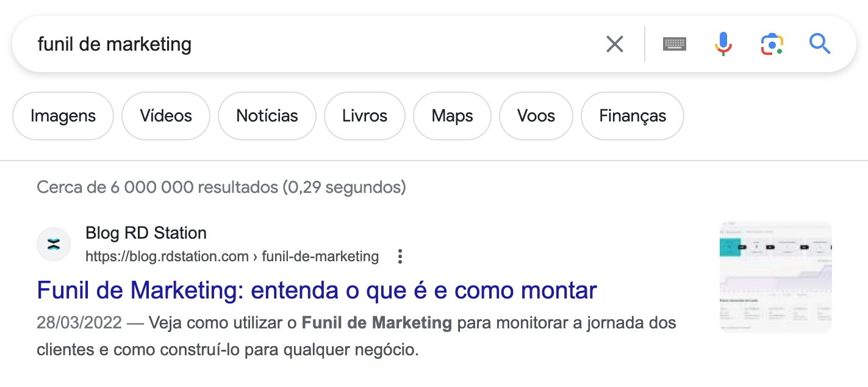The height and width of the screenshot is (387, 868).
Task: Click the result's preview thumbnail image
Action: (775, 277)
